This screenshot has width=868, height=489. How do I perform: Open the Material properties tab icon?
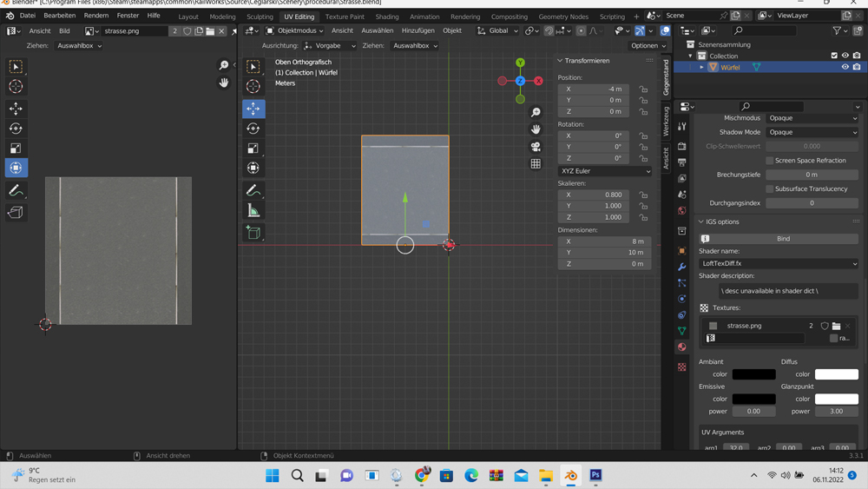tap(682, 347)
